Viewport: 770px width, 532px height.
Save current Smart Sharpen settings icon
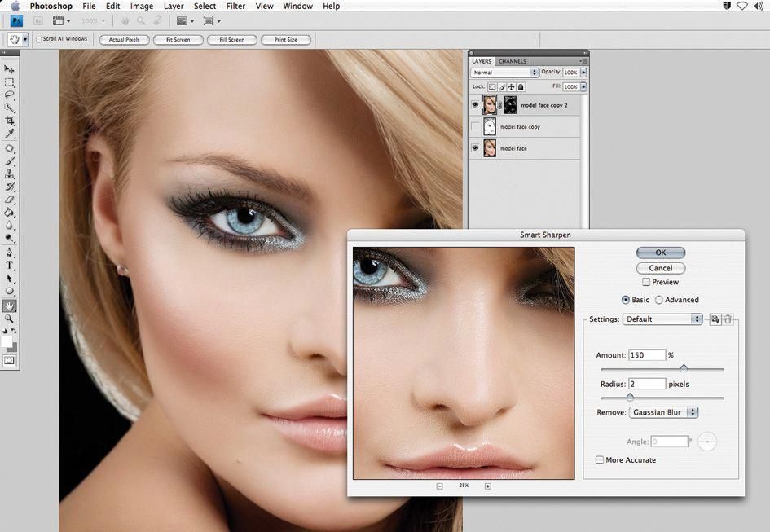[715, 319]
